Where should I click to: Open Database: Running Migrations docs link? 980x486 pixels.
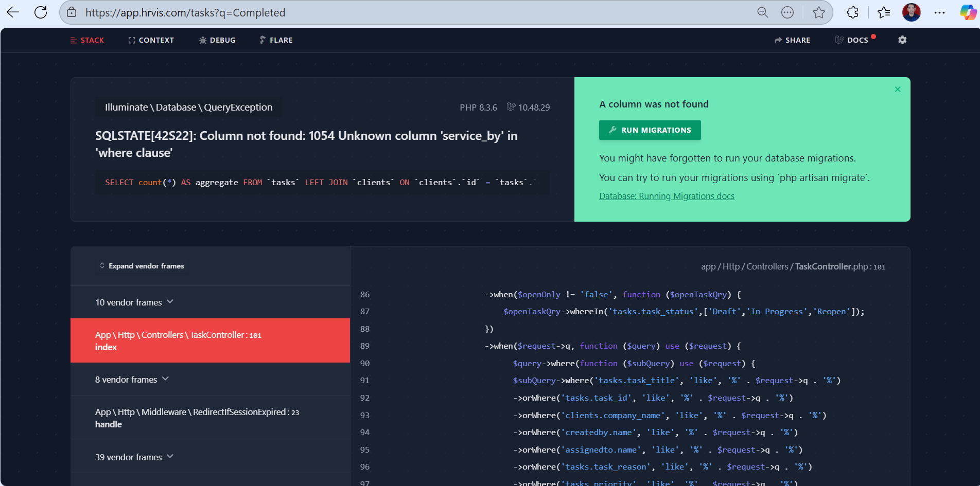pyautogui.click(x=667, y=196)
